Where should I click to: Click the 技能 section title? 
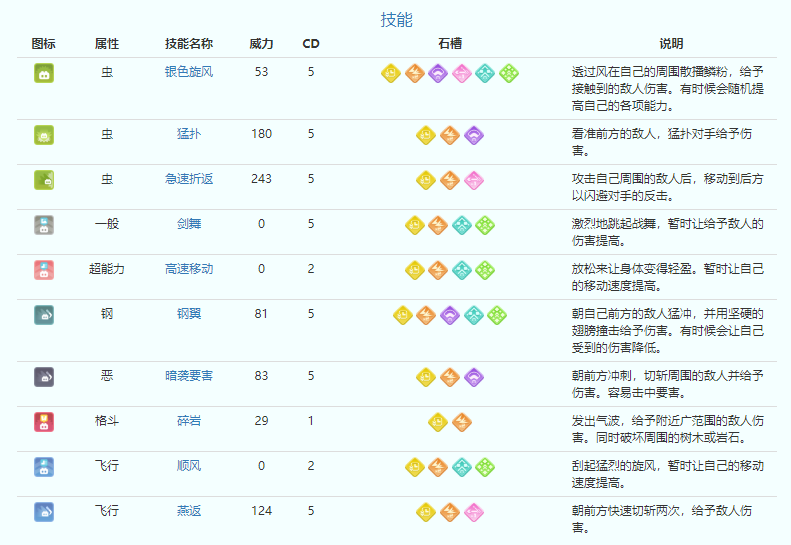tap(396, 20)
